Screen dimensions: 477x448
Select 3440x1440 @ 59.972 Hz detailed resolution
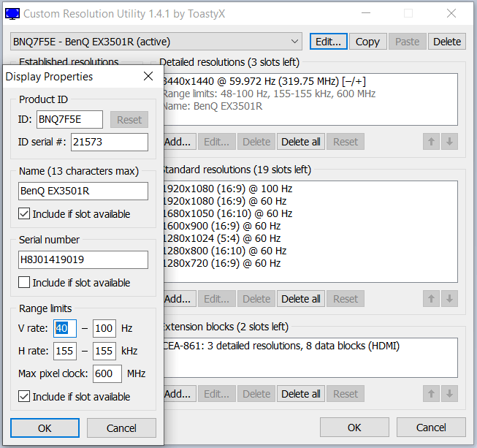coord(310,81)
